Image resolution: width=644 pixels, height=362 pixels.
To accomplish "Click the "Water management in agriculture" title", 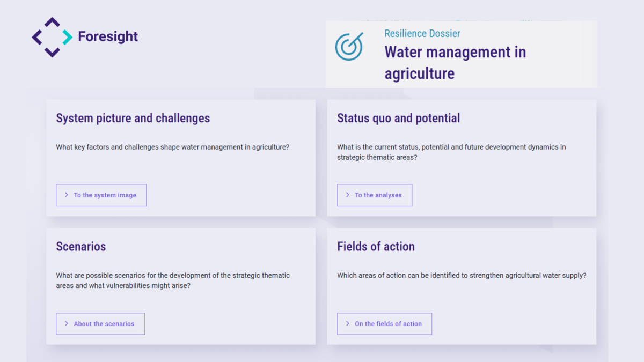I will (455, 63).
